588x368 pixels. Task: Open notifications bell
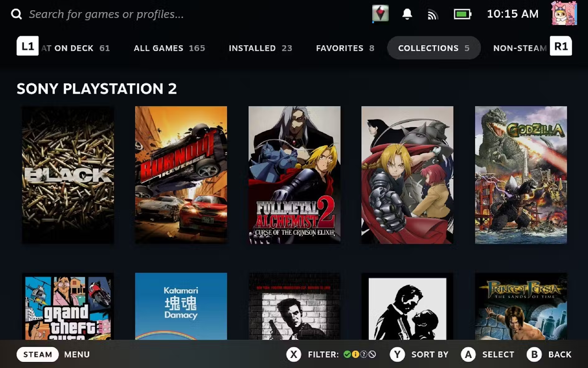pos(407,14)
